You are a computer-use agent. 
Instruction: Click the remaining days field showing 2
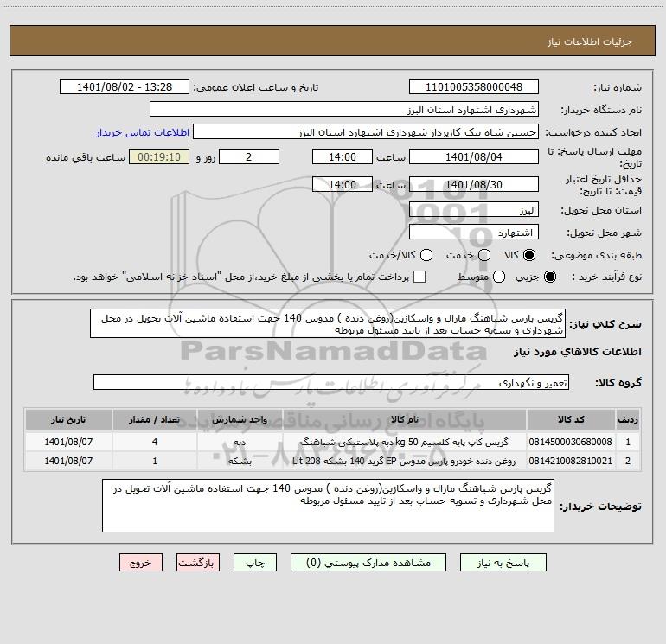click(x=249, y=156)
